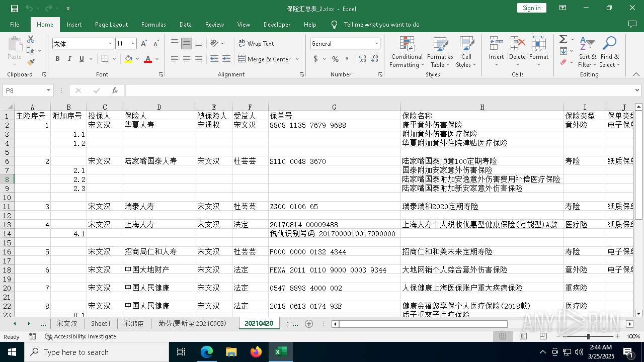The width and height of the screenshot is (644, 362).
Task: Switch to the Formulas ribbon tab
Action: click(153, 24)
